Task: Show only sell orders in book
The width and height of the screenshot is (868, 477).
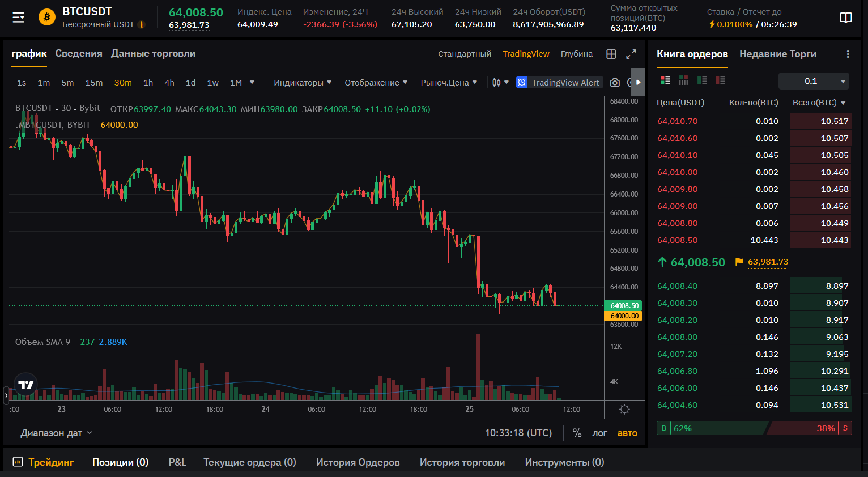Action: point(720,80)
